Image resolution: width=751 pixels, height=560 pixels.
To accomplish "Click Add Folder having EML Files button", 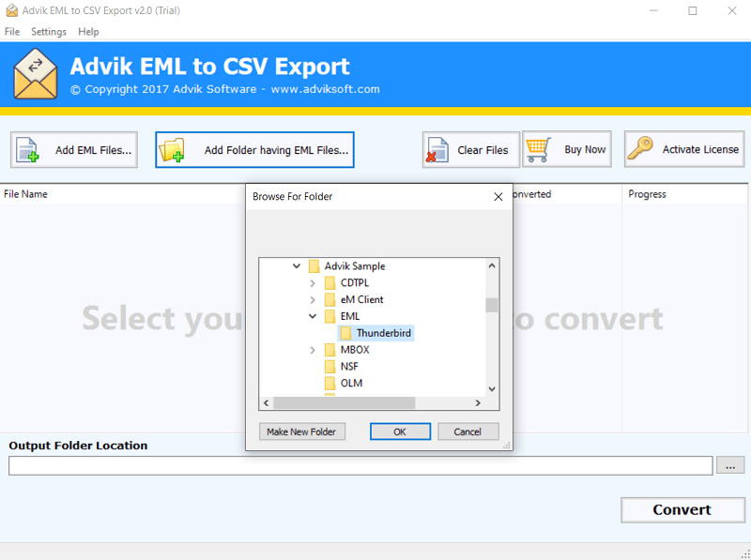I will [254, 150].
